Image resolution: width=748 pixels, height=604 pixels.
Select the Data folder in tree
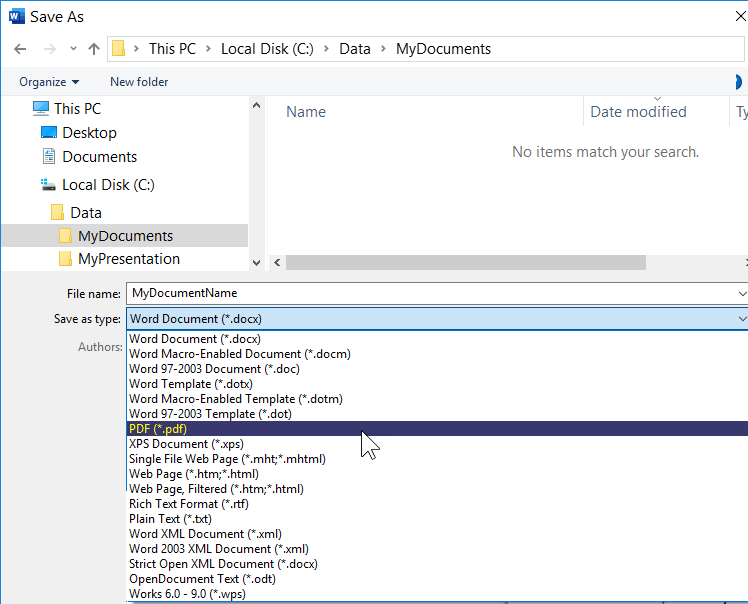point(86,212)
